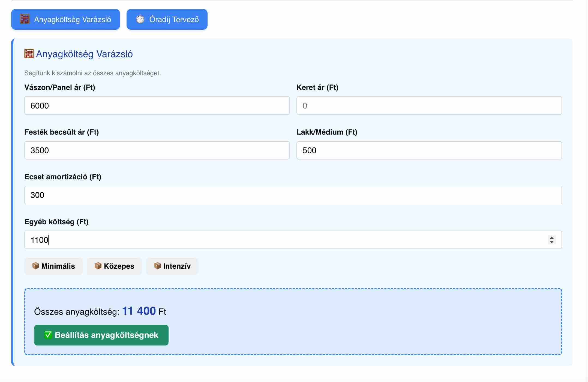
Task: Select the Ecset amortizáció input field
Action: point(293,195)
